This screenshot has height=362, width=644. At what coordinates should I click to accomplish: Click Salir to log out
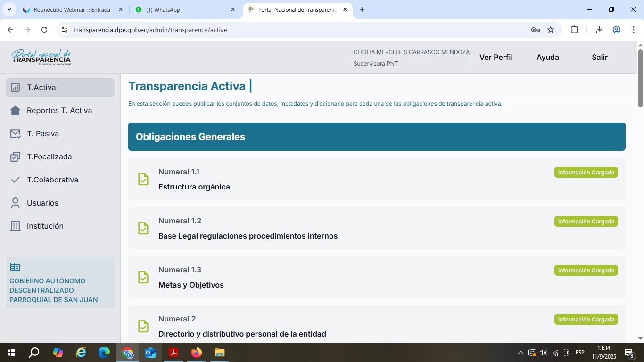coord(599,57)
